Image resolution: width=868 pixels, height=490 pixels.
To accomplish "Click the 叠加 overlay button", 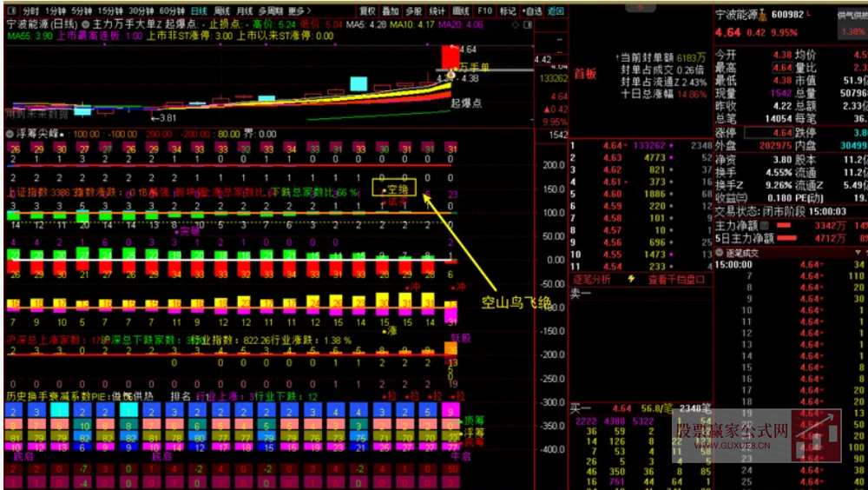I will [391, 11].
